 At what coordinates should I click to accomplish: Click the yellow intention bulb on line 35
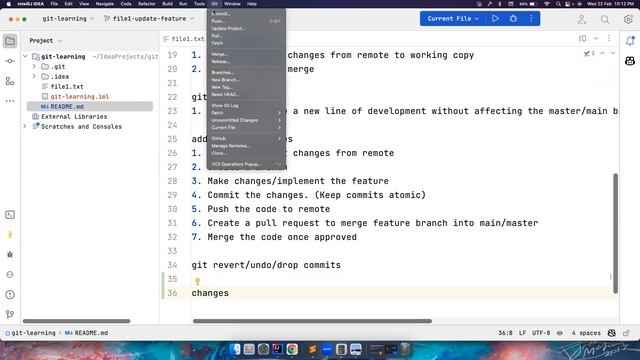(198, 281)
